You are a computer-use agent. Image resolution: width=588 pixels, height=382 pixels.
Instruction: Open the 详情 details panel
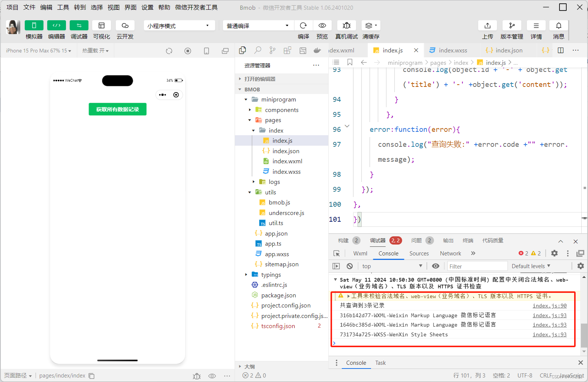tap(536, 25)
